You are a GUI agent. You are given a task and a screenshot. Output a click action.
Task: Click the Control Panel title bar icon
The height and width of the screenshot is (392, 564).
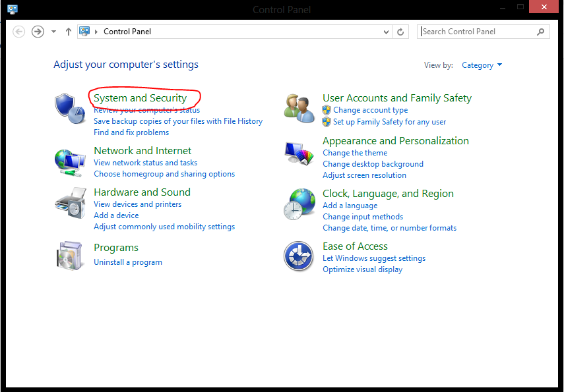coord(13,9)
